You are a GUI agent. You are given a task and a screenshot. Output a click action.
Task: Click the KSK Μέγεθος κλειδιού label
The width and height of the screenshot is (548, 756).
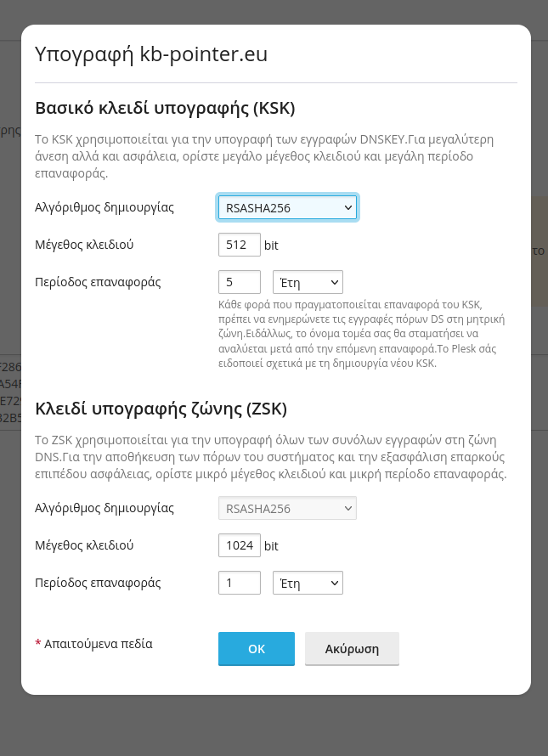click(84, 245)
